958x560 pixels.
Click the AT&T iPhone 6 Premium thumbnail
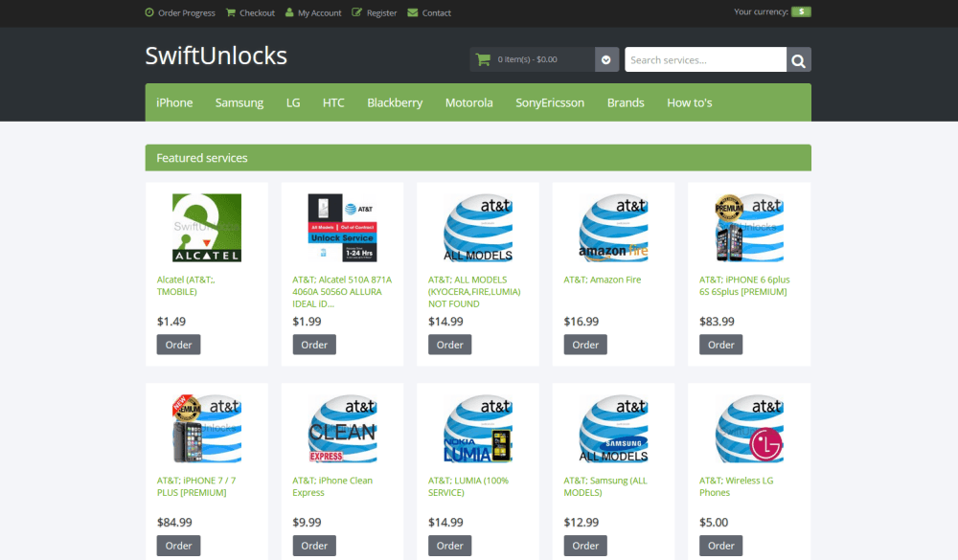[x=749, y=228]
